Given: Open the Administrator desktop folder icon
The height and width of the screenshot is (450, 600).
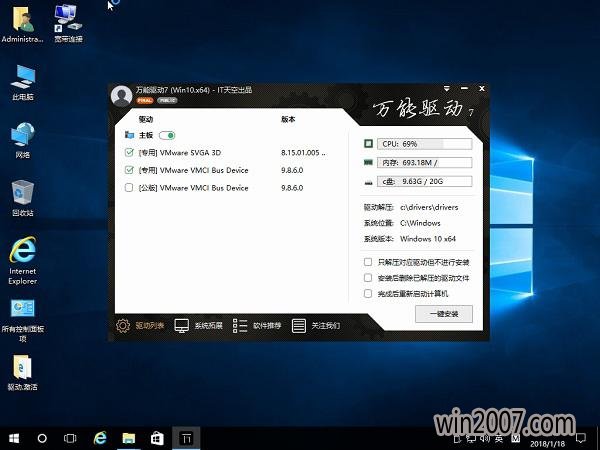Looking at the screenshot, I should coord(23,24).
